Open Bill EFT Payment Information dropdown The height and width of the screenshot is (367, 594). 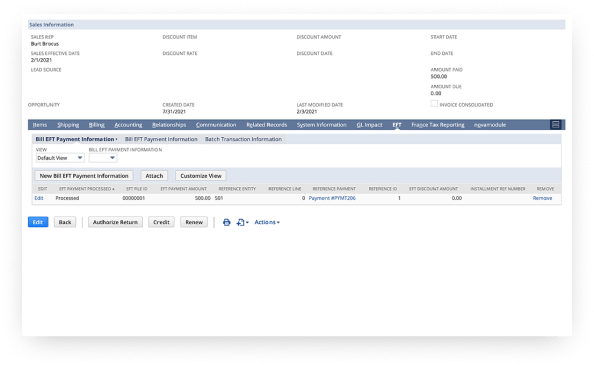point(103,158)
